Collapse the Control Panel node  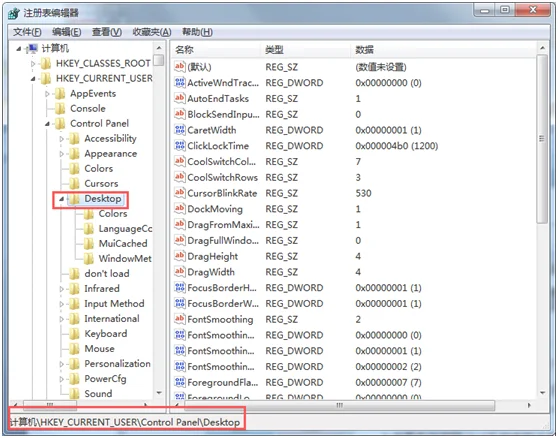pos(47,124)
